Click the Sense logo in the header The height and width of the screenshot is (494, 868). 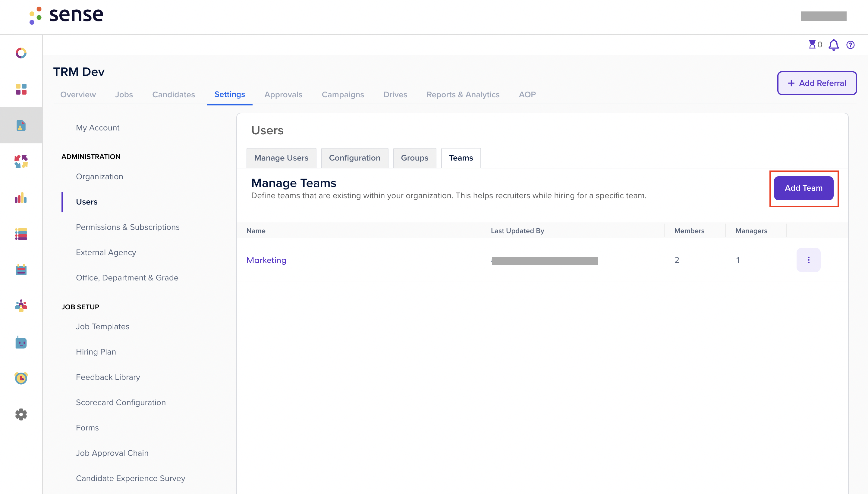pos(67,15)
